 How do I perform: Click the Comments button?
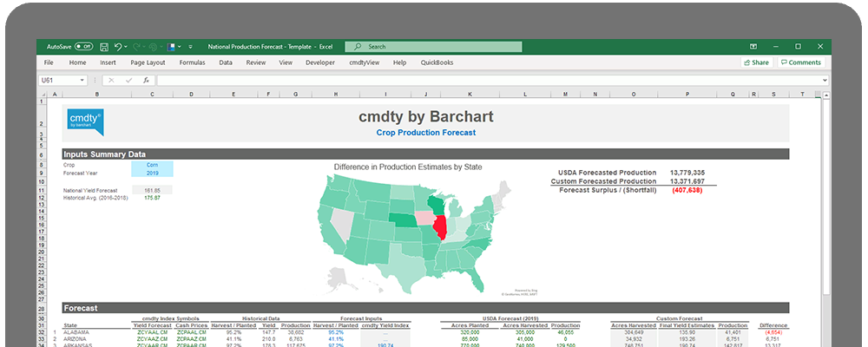coord(801,62)
